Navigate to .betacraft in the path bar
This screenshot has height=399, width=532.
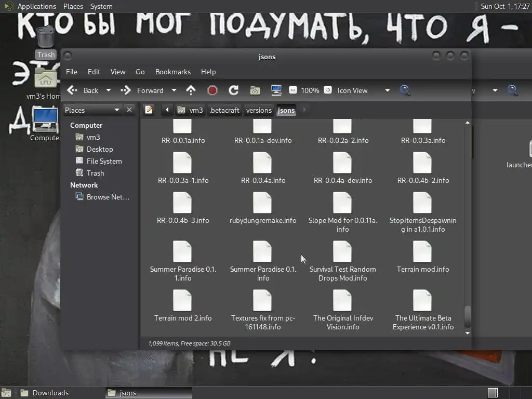224,110
